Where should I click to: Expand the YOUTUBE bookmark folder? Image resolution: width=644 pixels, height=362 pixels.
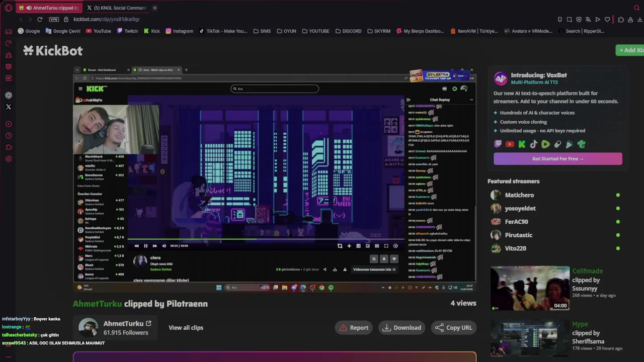315,31
